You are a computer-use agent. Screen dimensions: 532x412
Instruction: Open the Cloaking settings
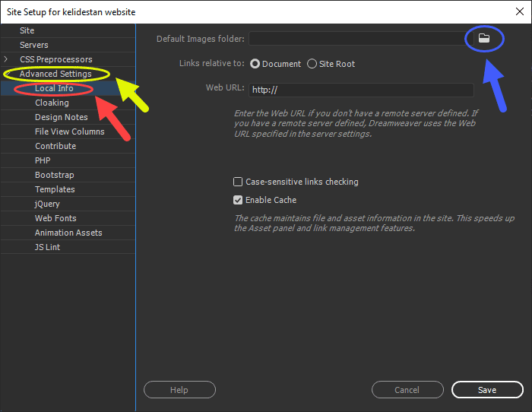tap(68, 103)
